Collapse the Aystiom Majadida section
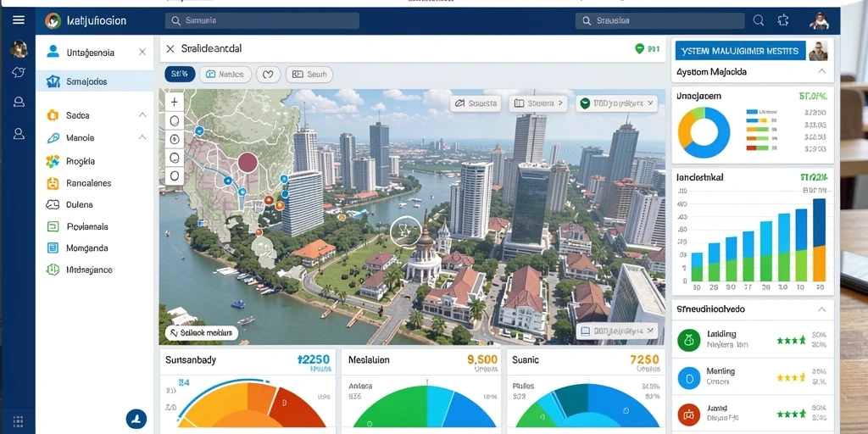The image size is (868, 434). point(821,72)
